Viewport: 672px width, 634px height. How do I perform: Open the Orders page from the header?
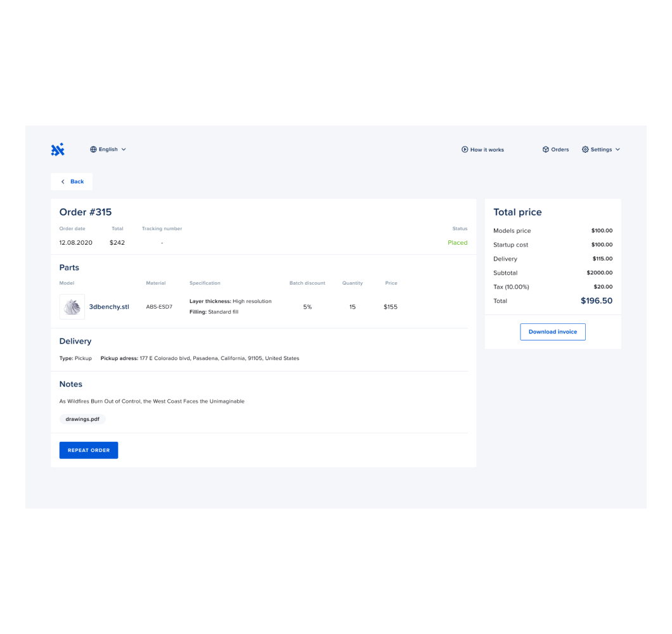pyautogui.click(x=559, y=149)
